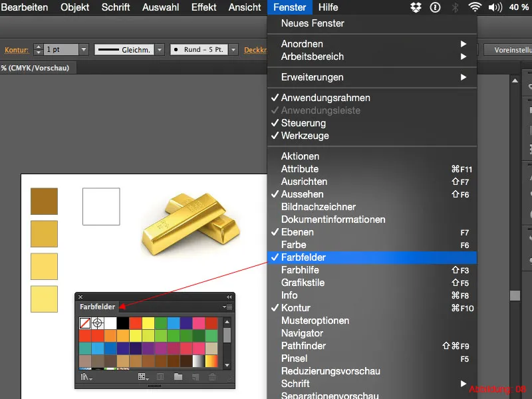Open the Gleichm. stroke profile dropdown
The width and height of the screenshot is (532, 399).
pyautogui.click(x=159, y=49)
